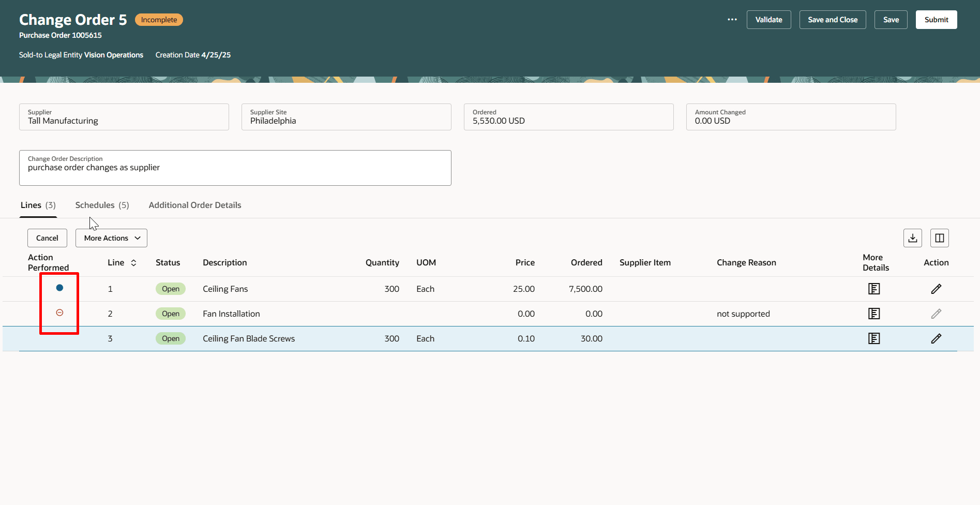Expand the More Actions dropdown
Image resolution: width=980 pixels, height=505 pixels.
111,237
